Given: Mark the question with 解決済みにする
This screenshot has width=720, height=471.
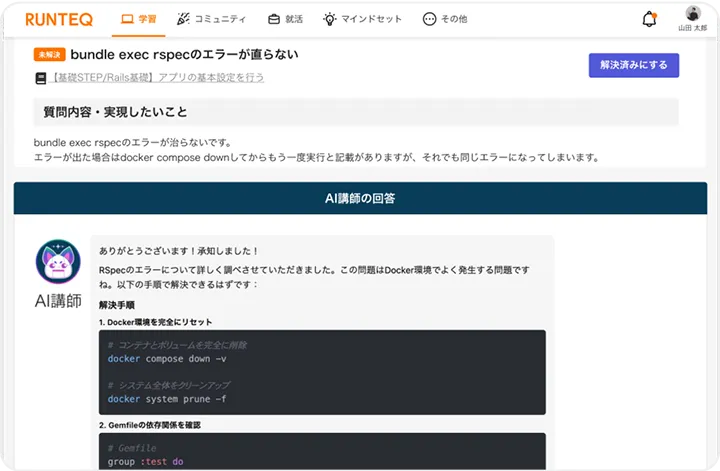Looking at the screenshot, I should [x=633, y=64].
